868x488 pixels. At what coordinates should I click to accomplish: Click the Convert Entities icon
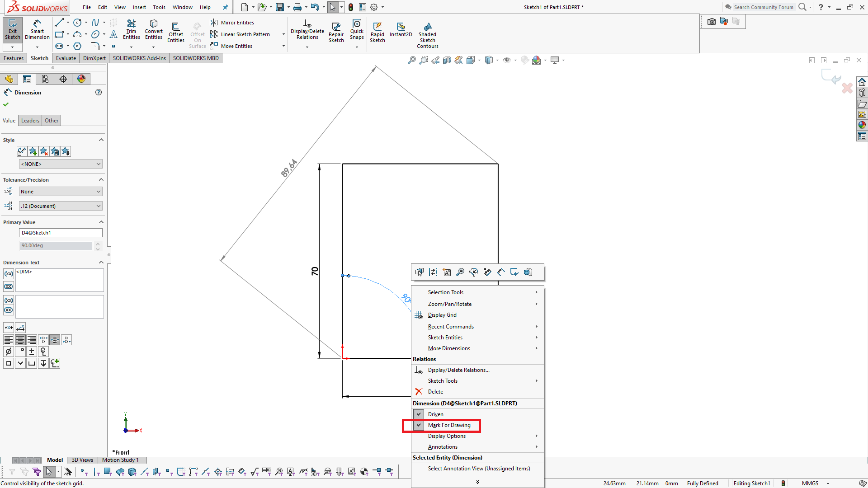[154, 29]
